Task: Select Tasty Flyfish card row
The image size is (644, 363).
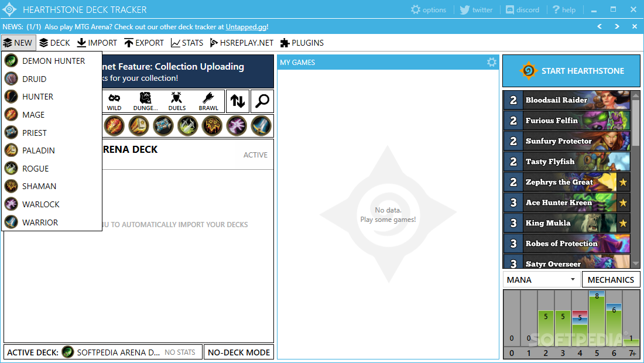Action: click(567, 162)
